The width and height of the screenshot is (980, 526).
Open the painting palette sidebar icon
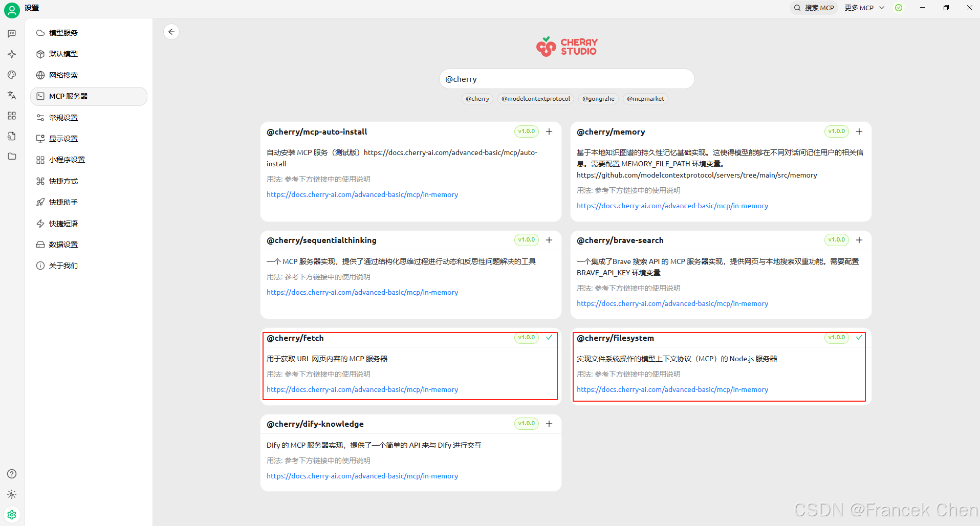(x=12, y=75)
